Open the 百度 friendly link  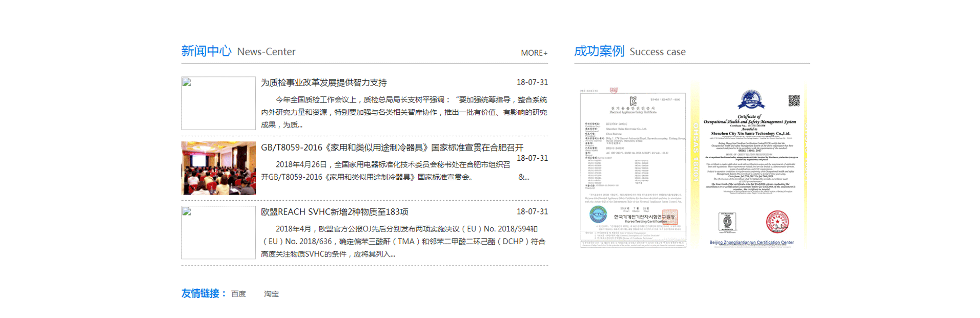238,294
